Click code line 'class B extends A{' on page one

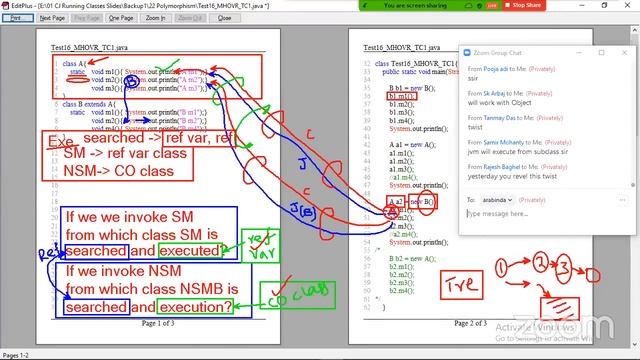pyautogui.click(x=89, y=104)
